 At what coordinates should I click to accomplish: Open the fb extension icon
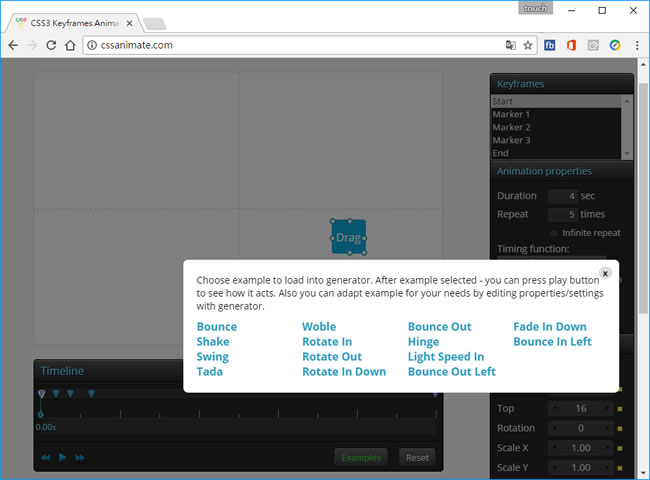550,45
